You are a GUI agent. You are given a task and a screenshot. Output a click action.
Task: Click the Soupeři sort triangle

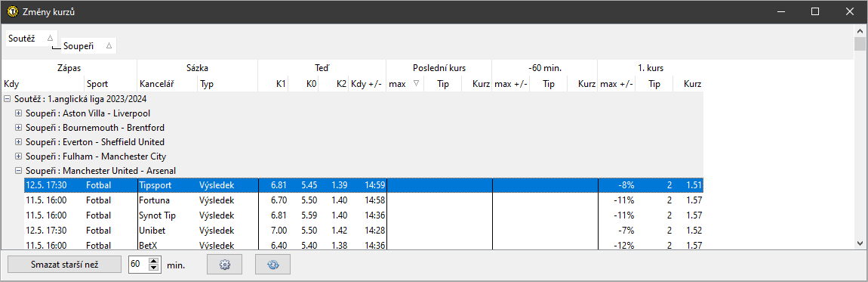pos(109,46)
